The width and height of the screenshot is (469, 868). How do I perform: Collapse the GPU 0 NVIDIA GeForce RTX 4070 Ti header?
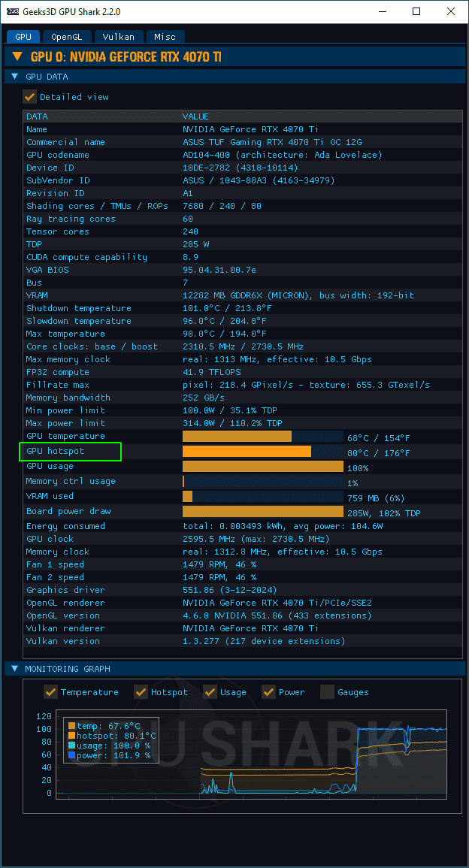(x=17, y=56)
